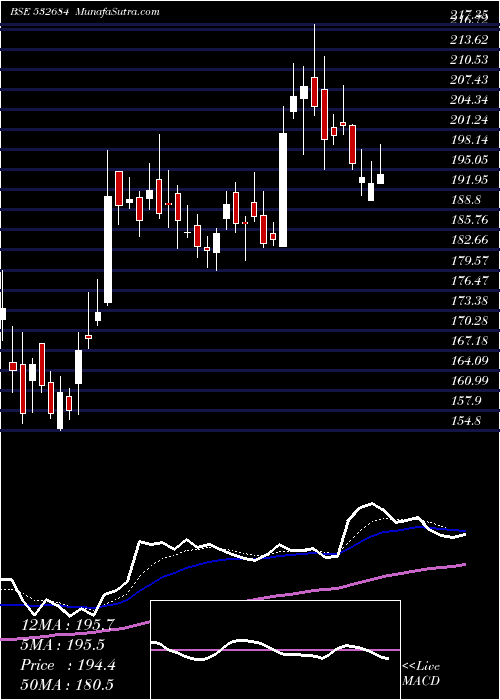Click the 204.34 price axis label
This screenshot has height=700, width=500.
[470, 100]
